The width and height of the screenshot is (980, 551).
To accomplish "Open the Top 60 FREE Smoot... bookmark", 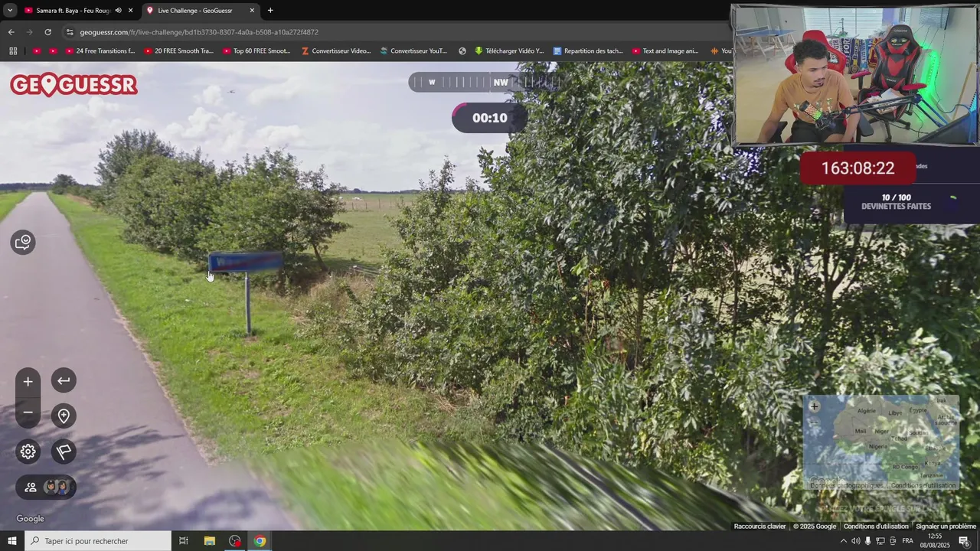I will click(x=257, y=51).
